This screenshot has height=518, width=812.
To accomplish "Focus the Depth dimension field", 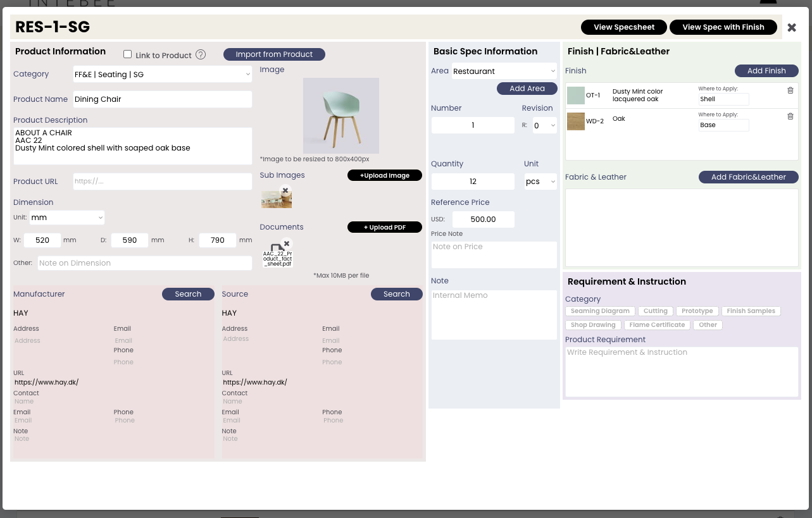I will pyautogui.click(x=130, y=240).
